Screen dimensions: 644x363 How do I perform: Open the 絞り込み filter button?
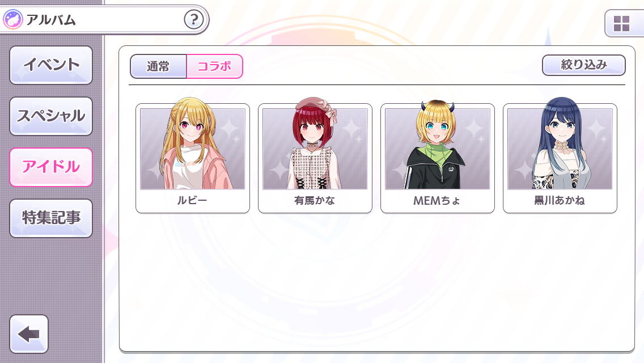click(584, 65)
